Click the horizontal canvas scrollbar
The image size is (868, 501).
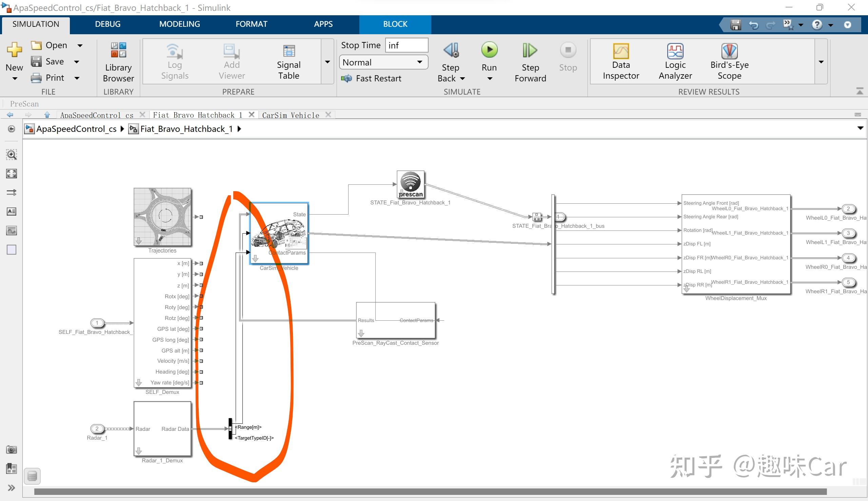pyautogui.click(x=430, y=492)
